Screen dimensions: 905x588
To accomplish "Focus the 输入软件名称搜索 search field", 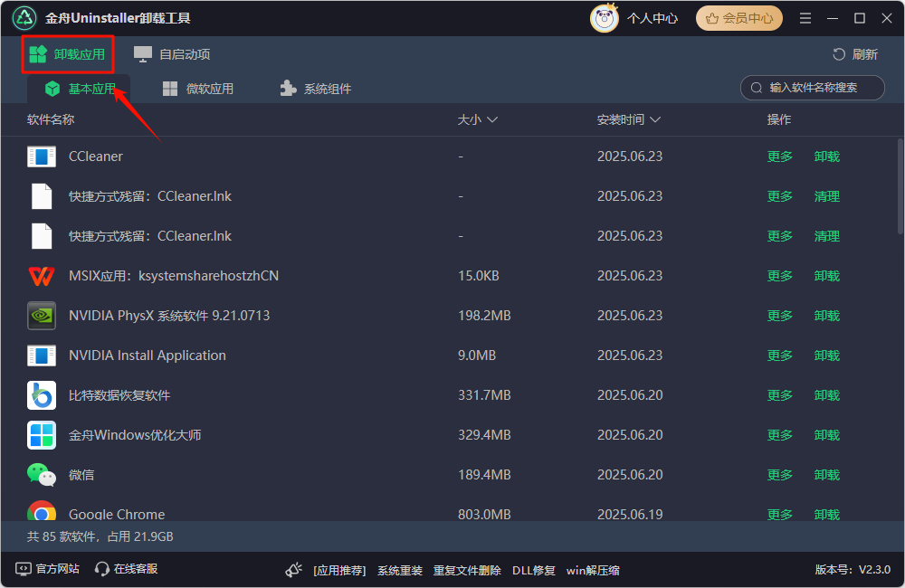I will (813, 88).
